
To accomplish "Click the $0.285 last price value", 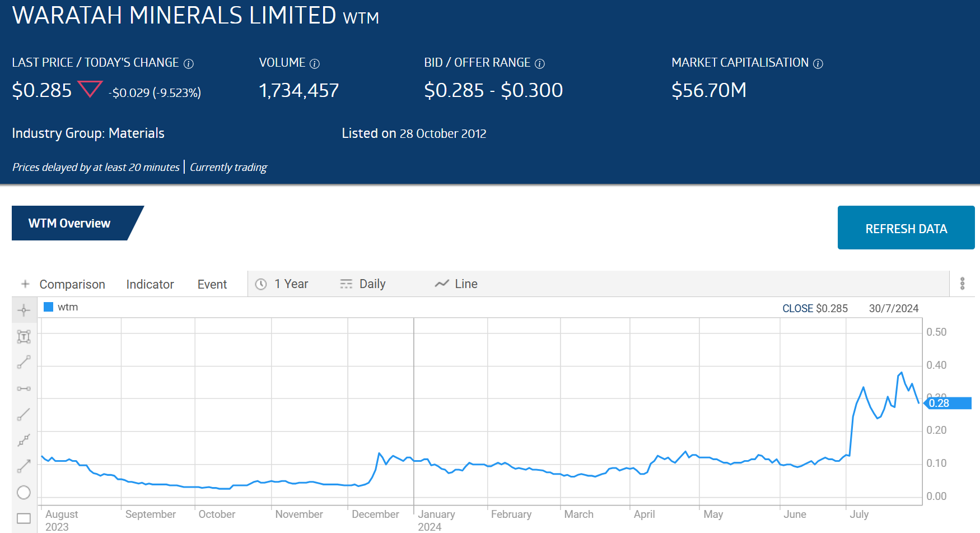I will (42, 90).
